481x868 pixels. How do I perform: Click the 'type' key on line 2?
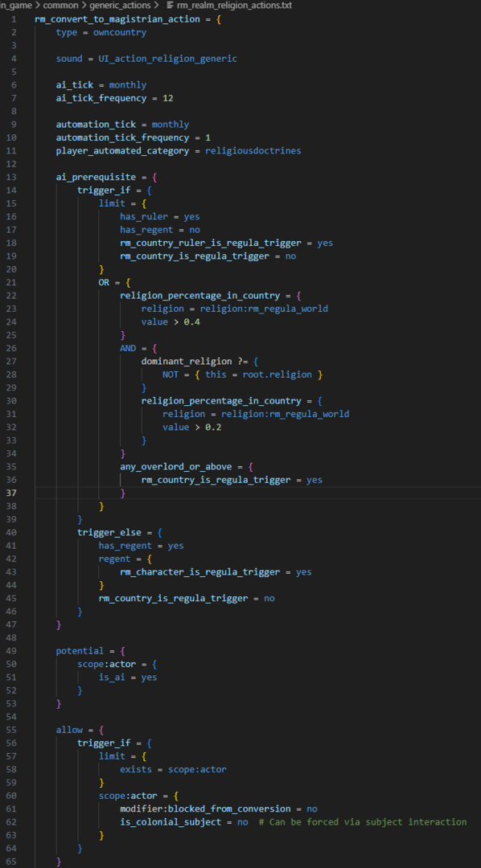click(x=67, y=32)
